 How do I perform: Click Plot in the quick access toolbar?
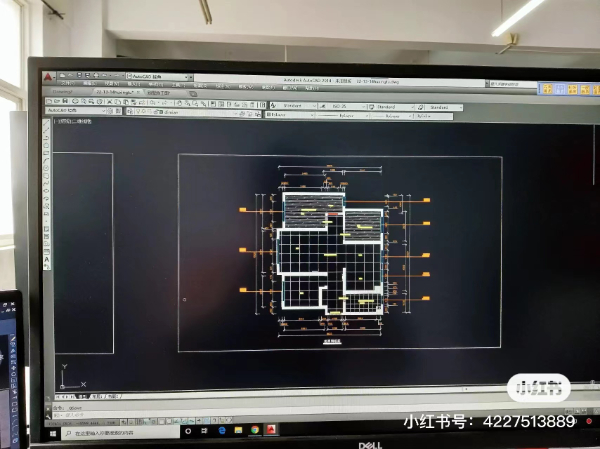(x=96, y=75)
